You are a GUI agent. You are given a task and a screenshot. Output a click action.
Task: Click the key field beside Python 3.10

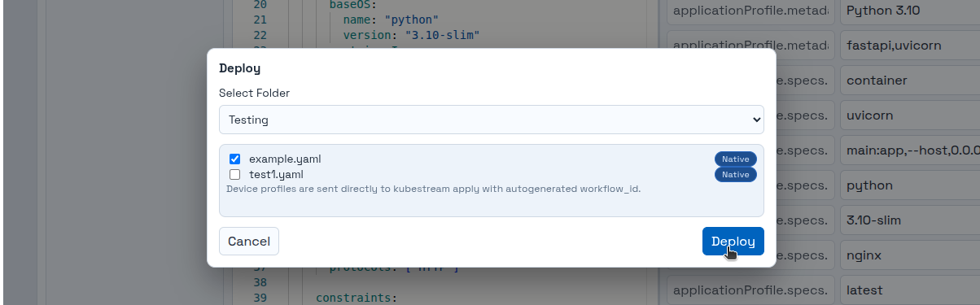(x=750, y=11)
